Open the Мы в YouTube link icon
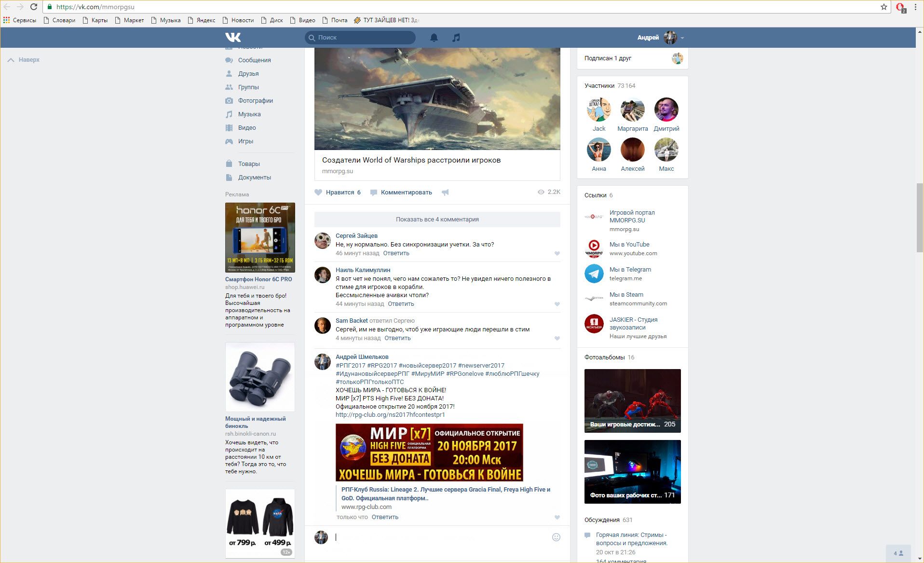Image resolution: width=924 pixels, height=563 pixels. click(594, 248)
